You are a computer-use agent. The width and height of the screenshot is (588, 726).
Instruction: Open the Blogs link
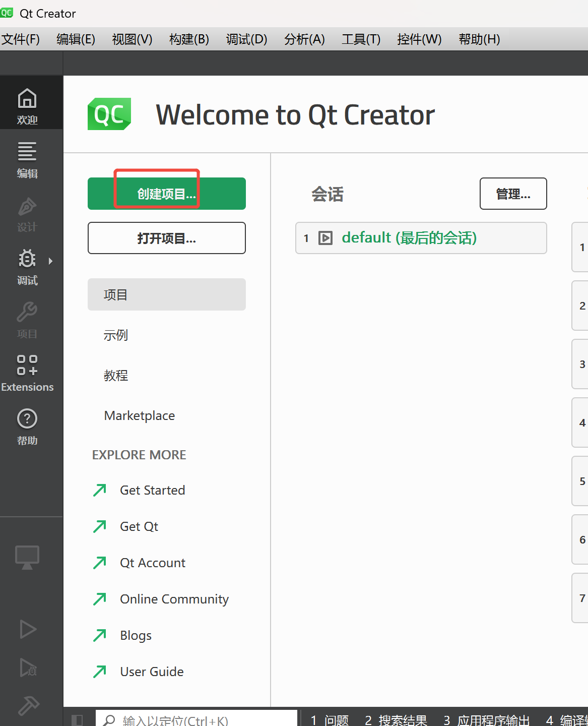coord(136,635)
